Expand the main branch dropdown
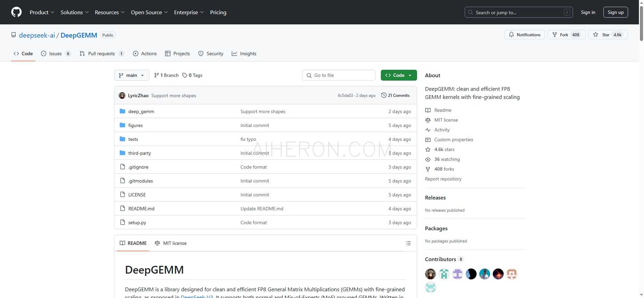This screenshot has width=644, height=298. pyautogui.click(x=132, y=75)
